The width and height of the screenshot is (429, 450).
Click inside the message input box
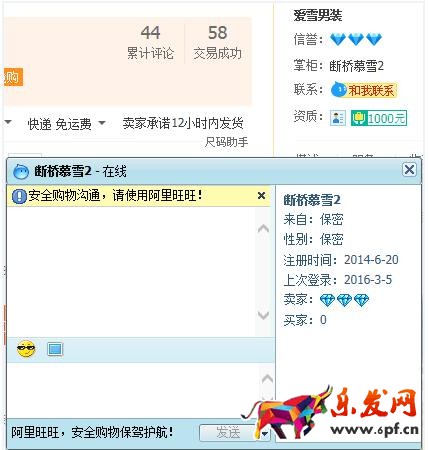click(133, 390)
